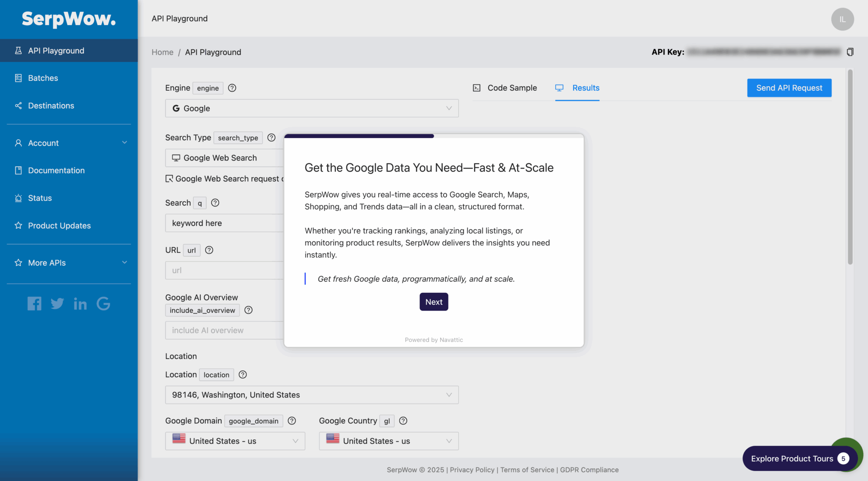Click the help icon beside location

coord(242,375)
